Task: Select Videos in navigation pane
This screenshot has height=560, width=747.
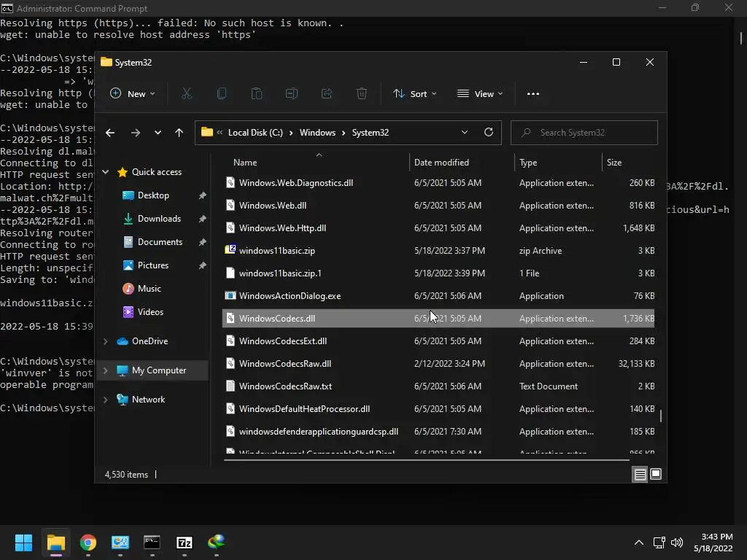Action: tap(150, 312)
